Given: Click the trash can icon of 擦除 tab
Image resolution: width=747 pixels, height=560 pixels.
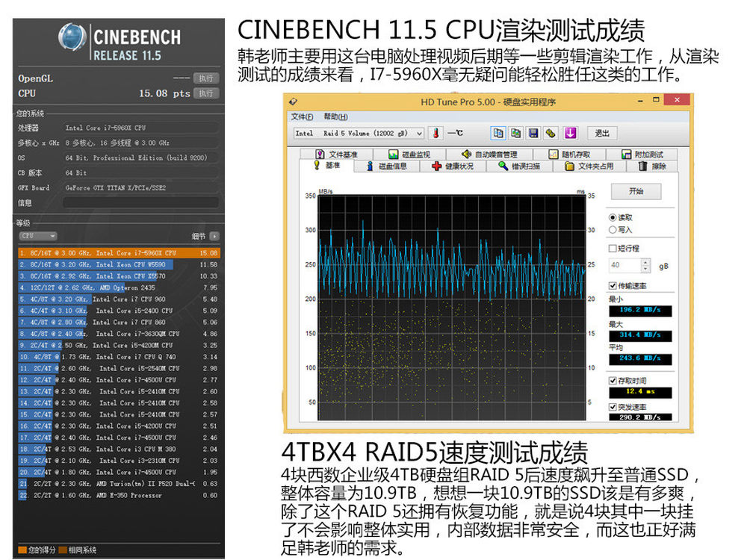Looking at the screenshot, I should pyautogui.click(x=642, y=166).
